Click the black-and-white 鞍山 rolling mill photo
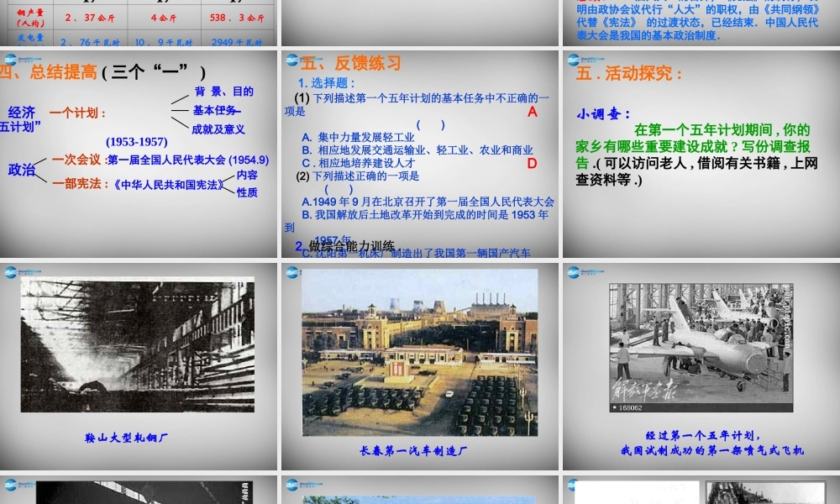Image resolution: width=840 pixels, height=504 pixels. tap(138, 344)
